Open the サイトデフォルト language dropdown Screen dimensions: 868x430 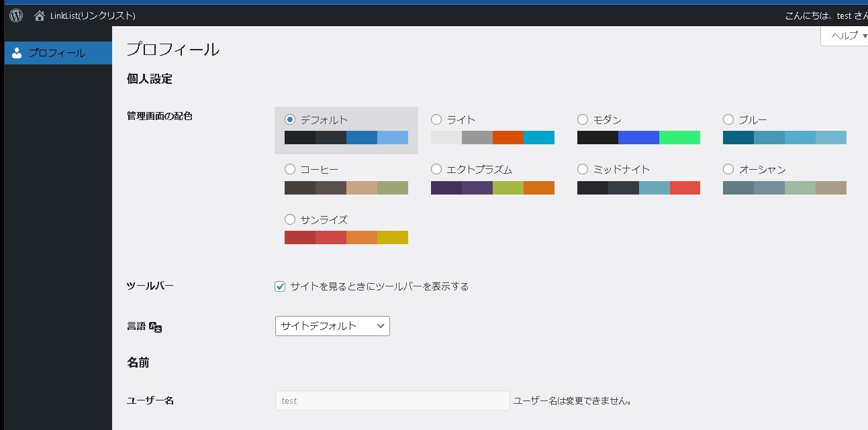[332, 326]
